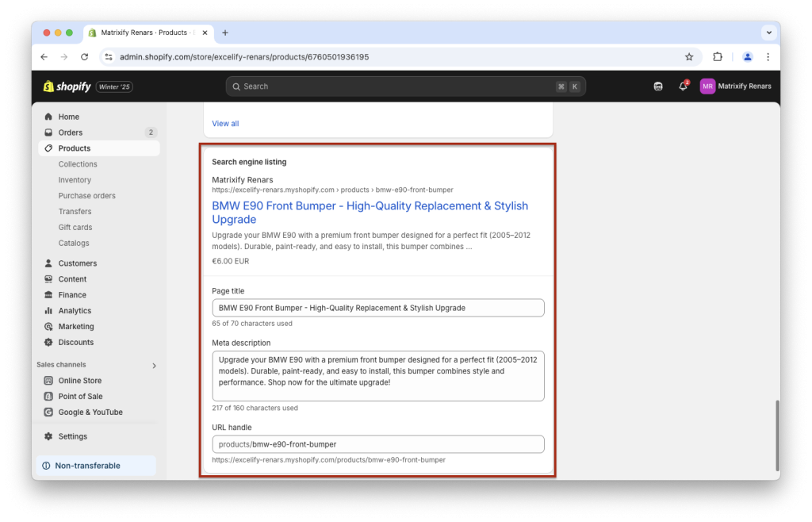Open the browser toolbar chevron dropdown

tap(768, 33)
